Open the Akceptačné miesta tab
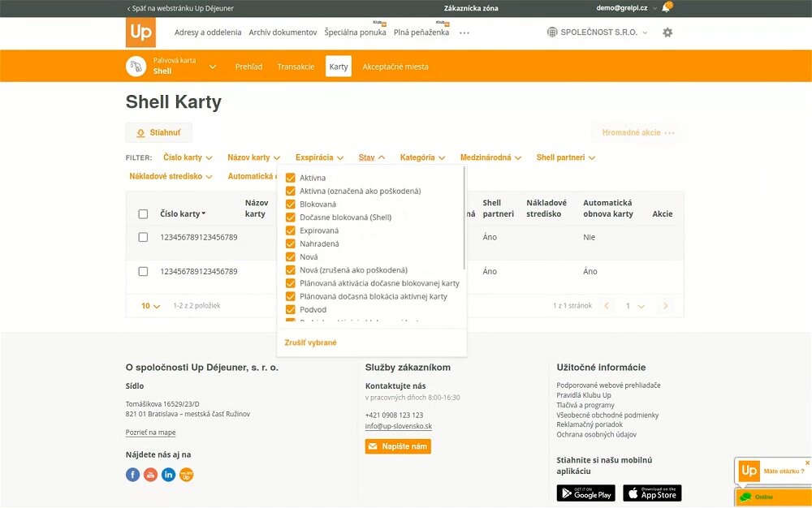The image size is (812, 508). tap(395, 67)
